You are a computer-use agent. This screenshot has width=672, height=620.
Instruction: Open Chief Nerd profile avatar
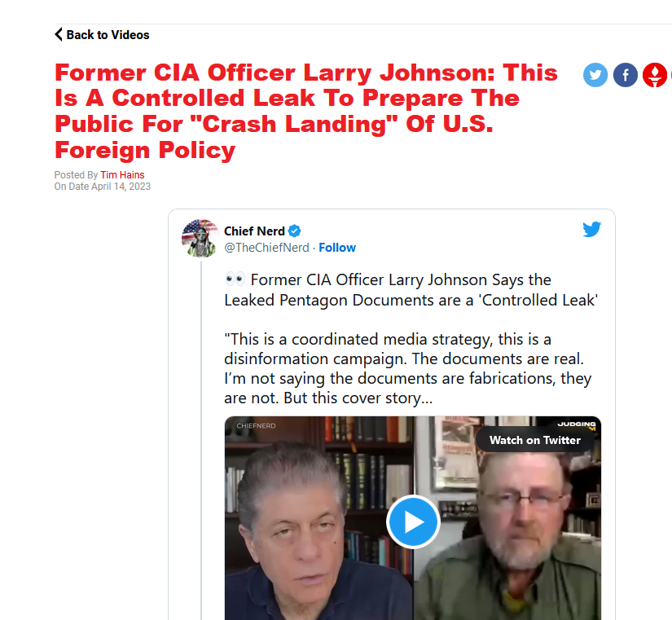tap(200, 238)
